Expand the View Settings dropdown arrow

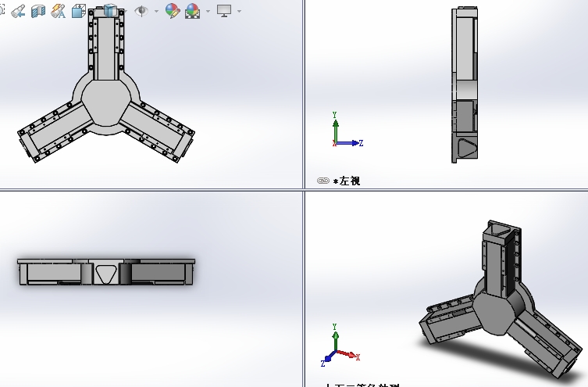(x=239, y=11)
